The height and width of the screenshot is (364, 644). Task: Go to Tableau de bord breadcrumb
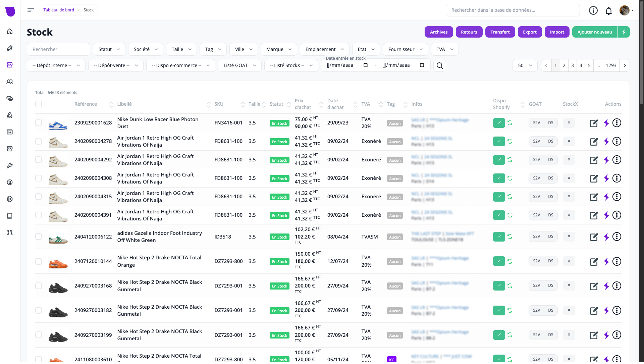pos(59,10)
